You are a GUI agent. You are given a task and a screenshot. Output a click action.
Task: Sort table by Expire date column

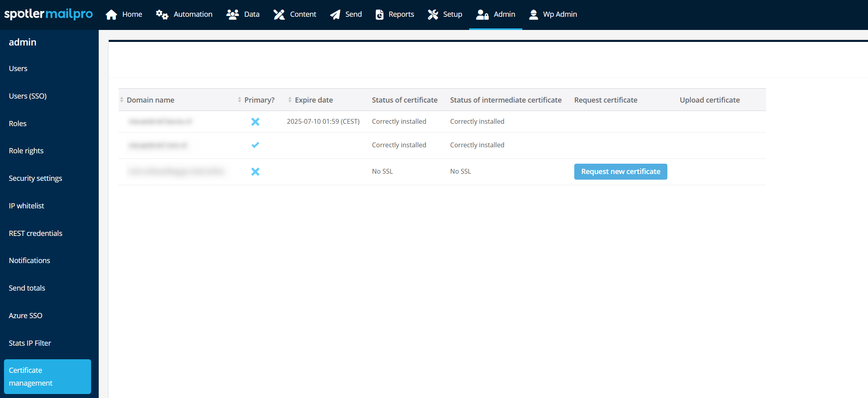(x=313, y=100)
